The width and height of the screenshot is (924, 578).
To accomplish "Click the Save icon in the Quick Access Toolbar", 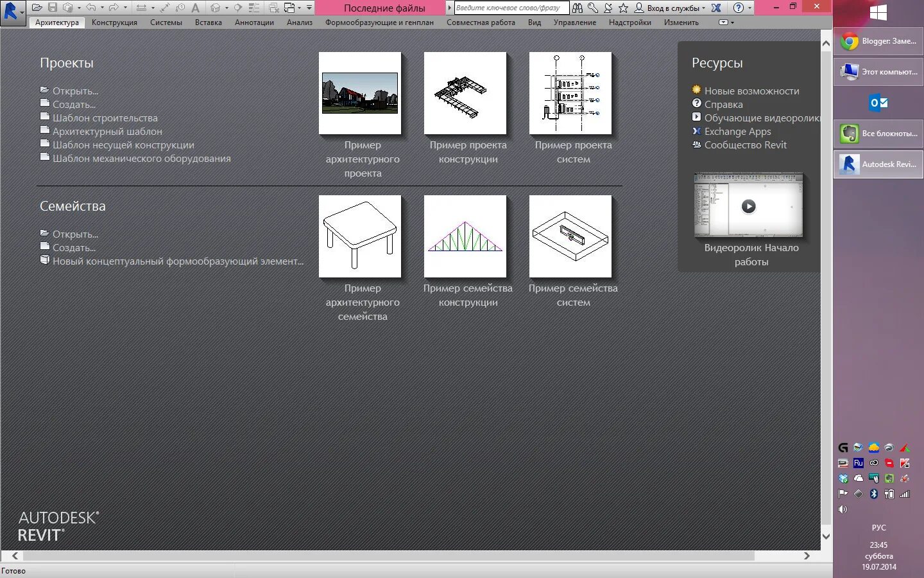I will (53, 6).
